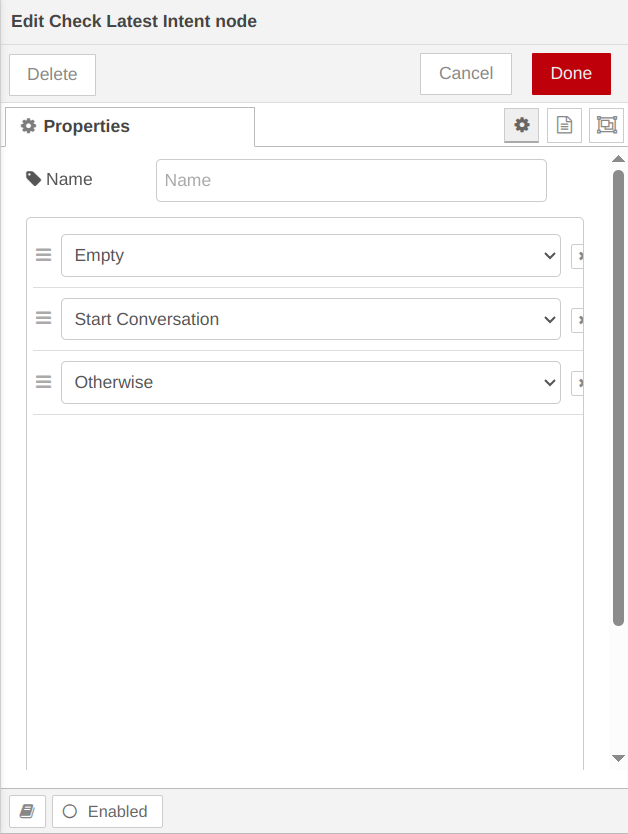Expand the Start Conversation dropdown
The height and width of the screenshot is (834, 628).
pos(310,319)
